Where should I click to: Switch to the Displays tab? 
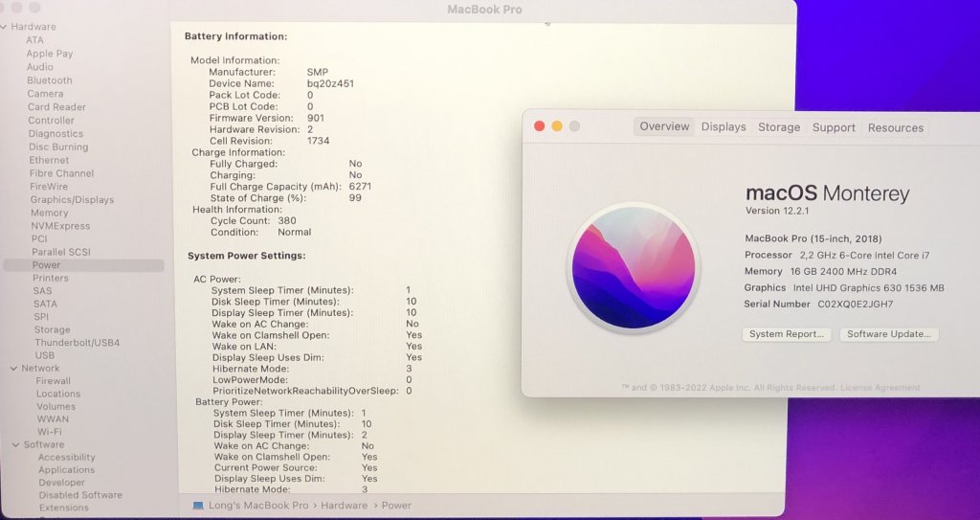point(724,127)
